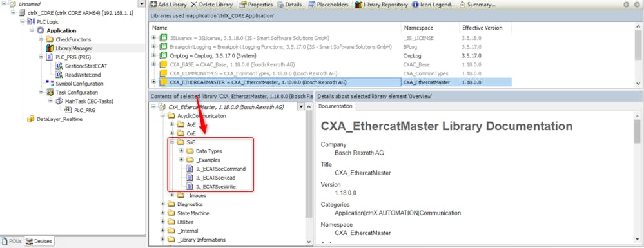644x248 pixels.
Task: Switch to the POUs tab
Action: pyautogui.click(x=12, y=242)
